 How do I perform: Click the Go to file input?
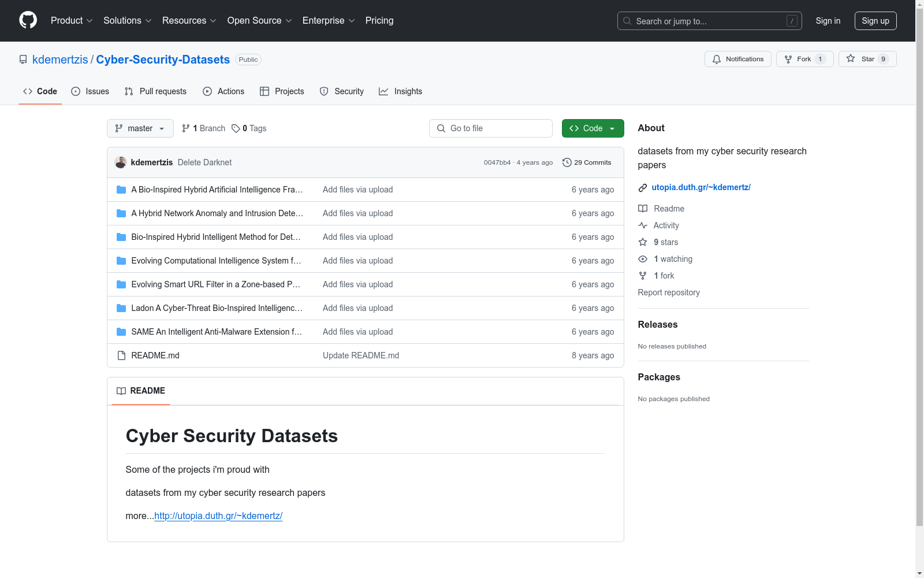(491, 128)
